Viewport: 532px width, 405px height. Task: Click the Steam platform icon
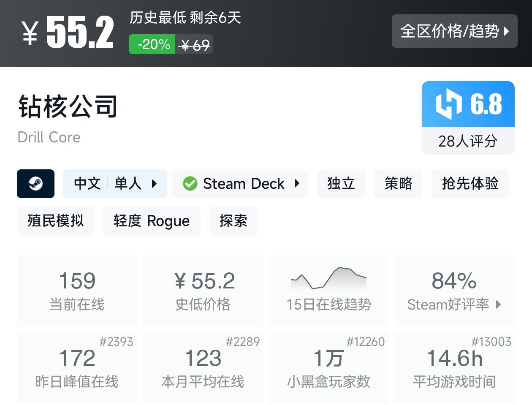pos(35,184)
